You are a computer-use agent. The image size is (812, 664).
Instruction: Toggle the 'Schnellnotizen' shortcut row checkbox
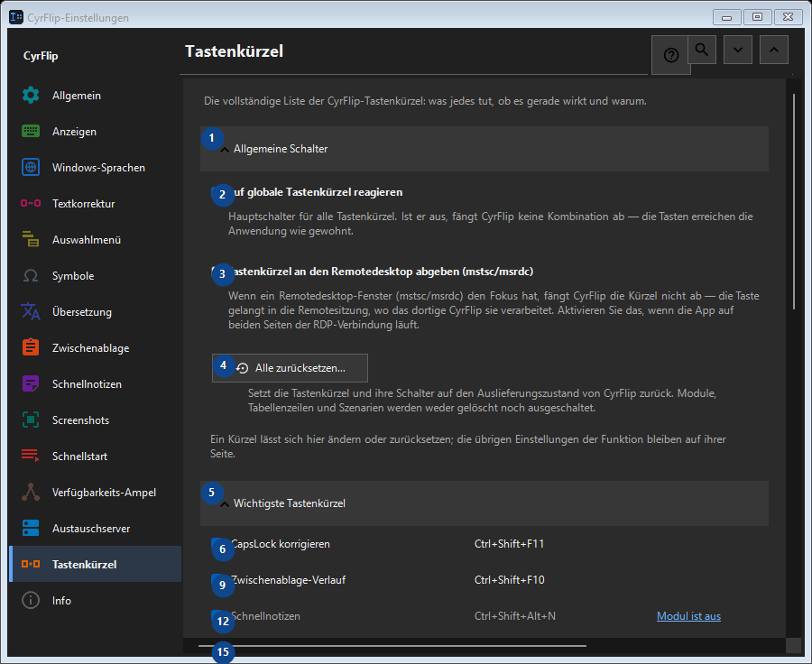[217, 616]
